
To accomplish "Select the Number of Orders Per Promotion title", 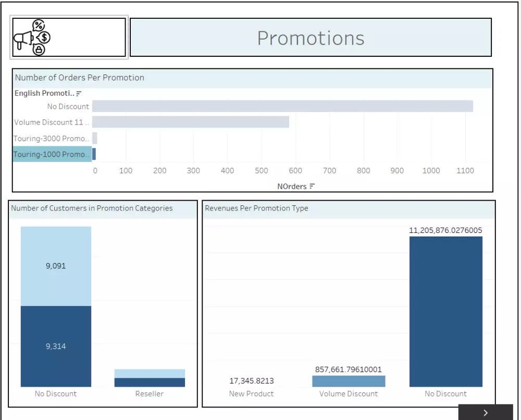I will pyautogui.click(x=79, y=78).
